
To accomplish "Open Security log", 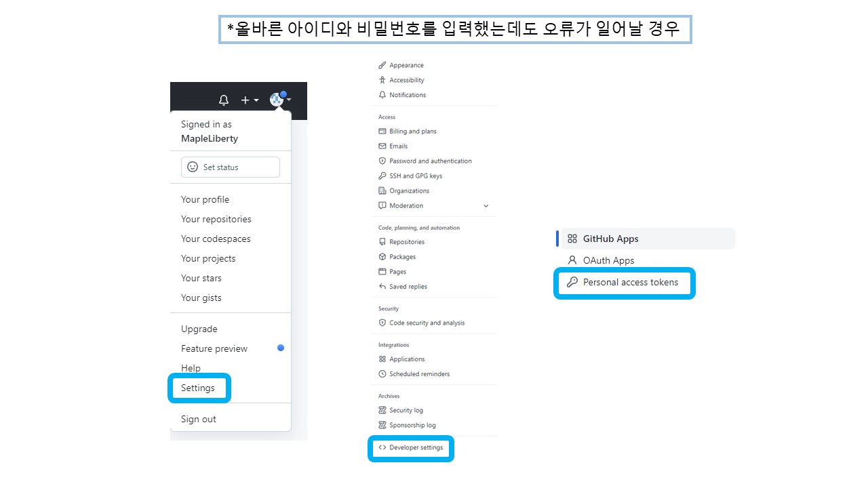I will pyautogui.click(x=406, y=411).
